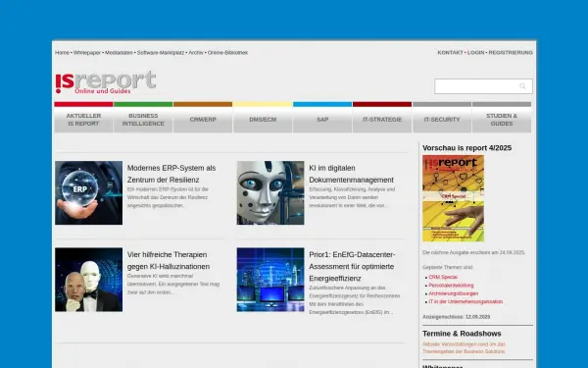The height and width of the screenshot is (368, 588).
Task: Click the LOGIN link
Action: click(x=476, y=53)
